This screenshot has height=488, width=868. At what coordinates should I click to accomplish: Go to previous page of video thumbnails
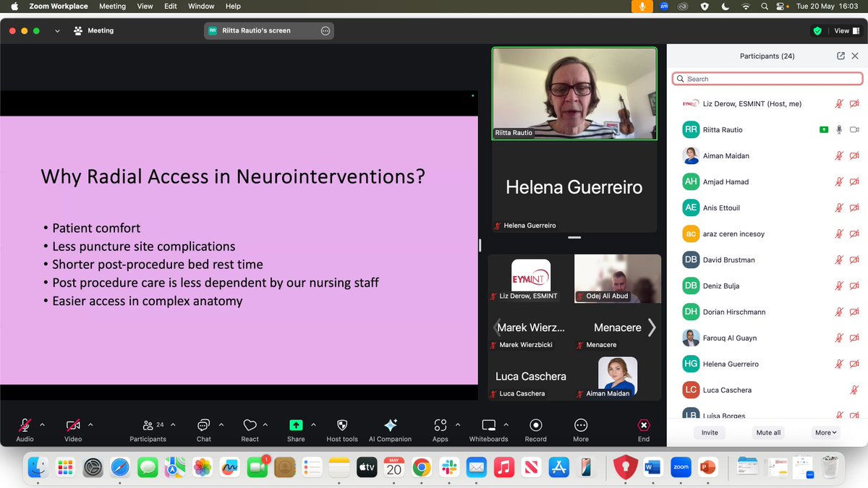[x=497, y=328]
